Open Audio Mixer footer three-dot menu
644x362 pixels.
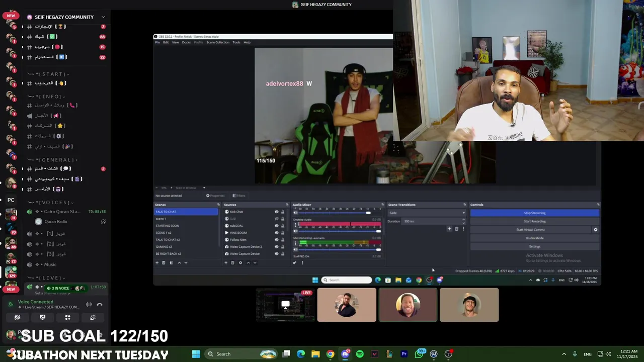tap(302, 262)
